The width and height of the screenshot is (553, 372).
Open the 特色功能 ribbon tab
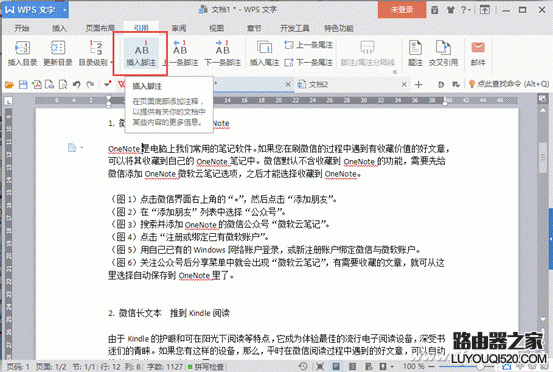coord(339,28)
